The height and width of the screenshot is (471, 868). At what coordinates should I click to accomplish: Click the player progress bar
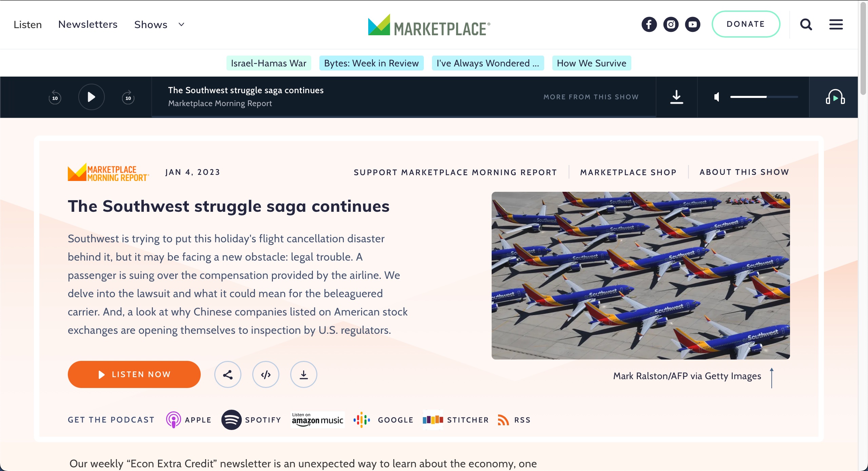click(404, 117)
